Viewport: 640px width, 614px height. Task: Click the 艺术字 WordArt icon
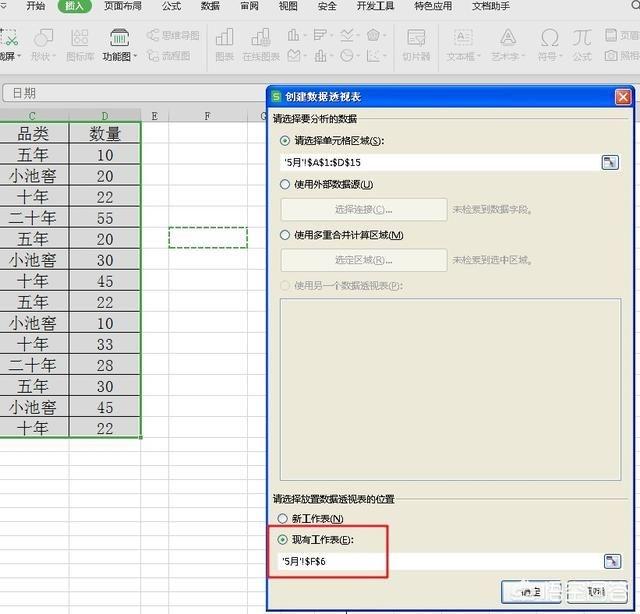click(508, 38)
